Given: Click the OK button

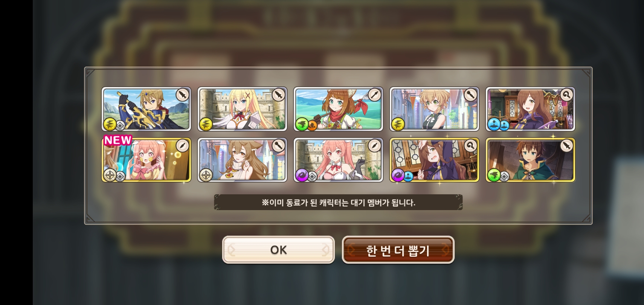Looking at the screenshot, I should (x=278, y=250).
